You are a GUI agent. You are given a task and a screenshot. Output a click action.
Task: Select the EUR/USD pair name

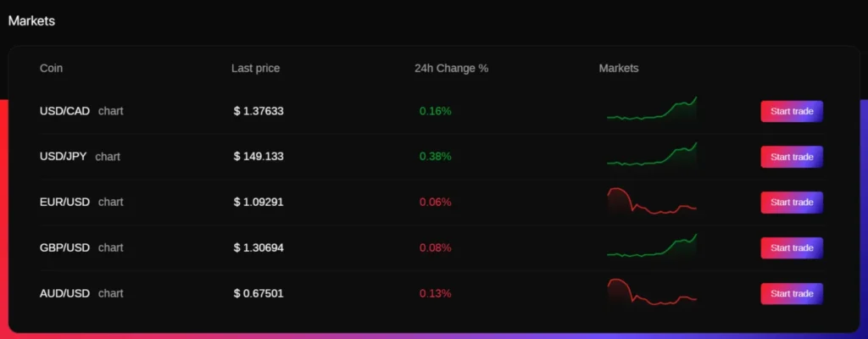pos(64,203)
